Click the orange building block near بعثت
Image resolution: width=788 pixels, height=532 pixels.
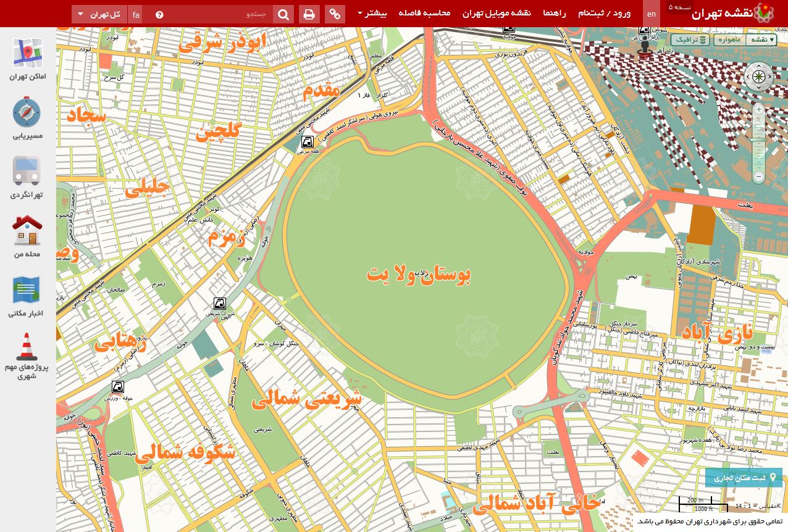701,224
